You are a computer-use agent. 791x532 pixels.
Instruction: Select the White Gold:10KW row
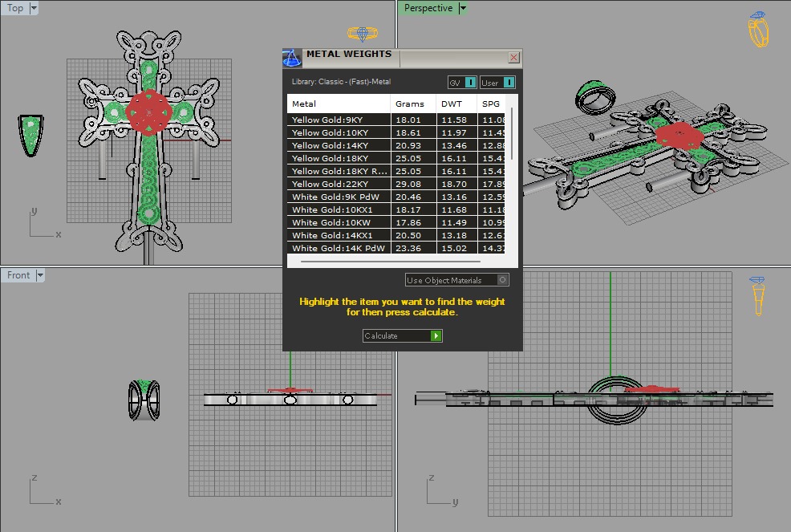coord(396,222)
